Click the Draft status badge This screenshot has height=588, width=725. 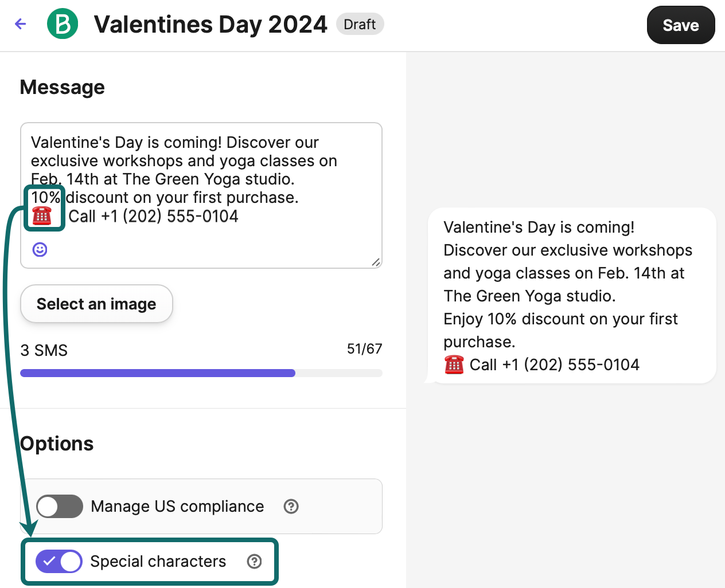click(360, 24)
